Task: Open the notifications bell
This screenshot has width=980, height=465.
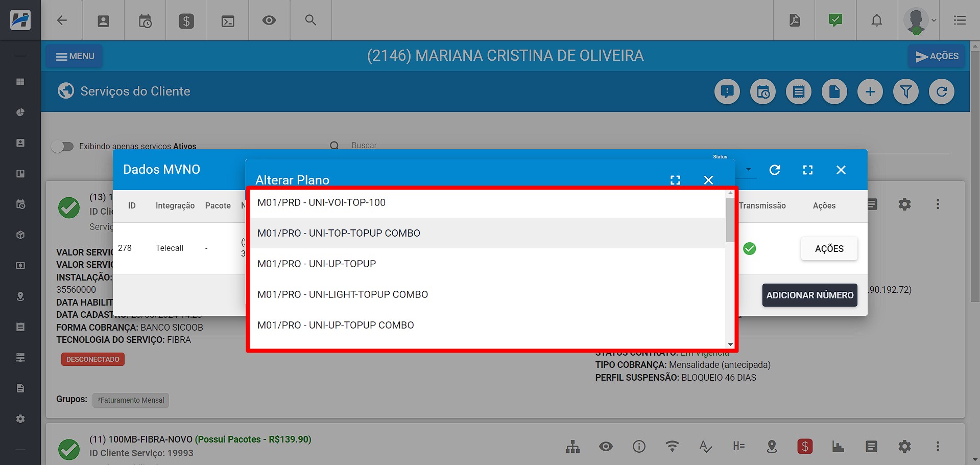Action: tap(877, 20)
